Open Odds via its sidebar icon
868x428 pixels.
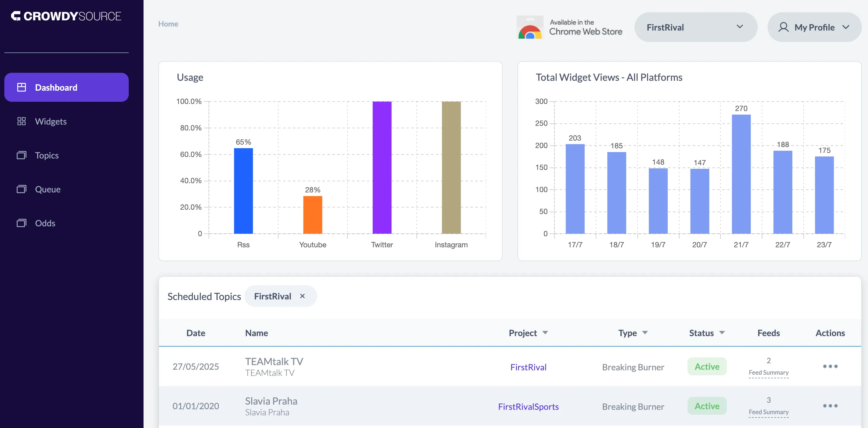coord(22,223)
